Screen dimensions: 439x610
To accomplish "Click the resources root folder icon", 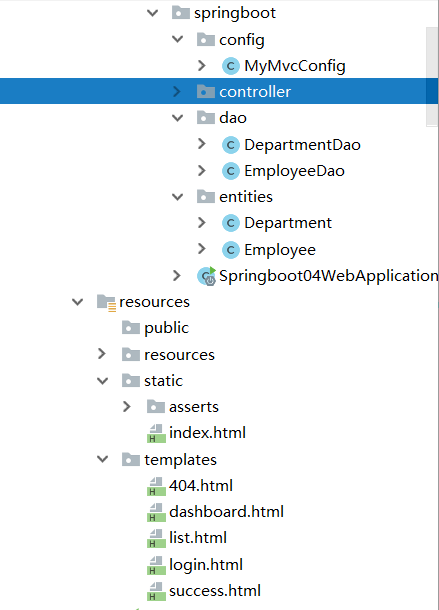I will pyautogui.click(x=106, y=302).
